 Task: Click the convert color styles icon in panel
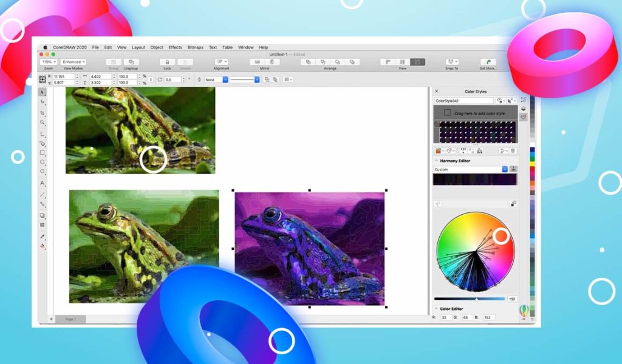pyautogui.click(x=480, y=151)
